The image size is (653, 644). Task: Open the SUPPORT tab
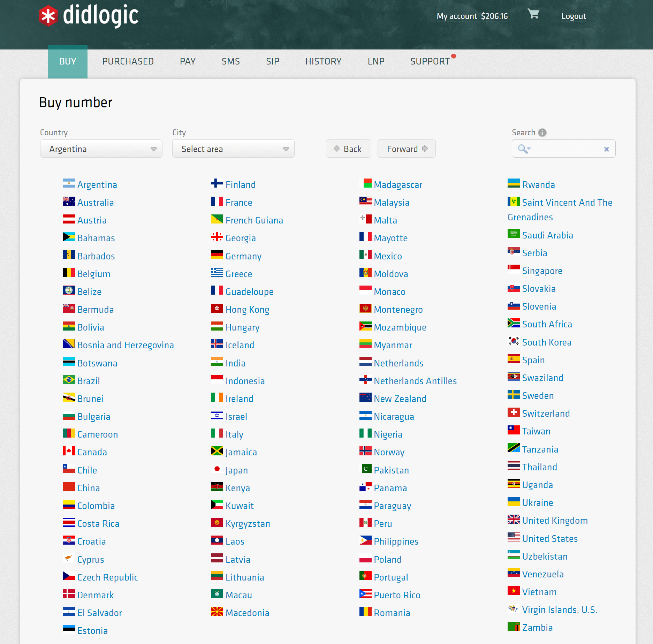tap(430, 61)
